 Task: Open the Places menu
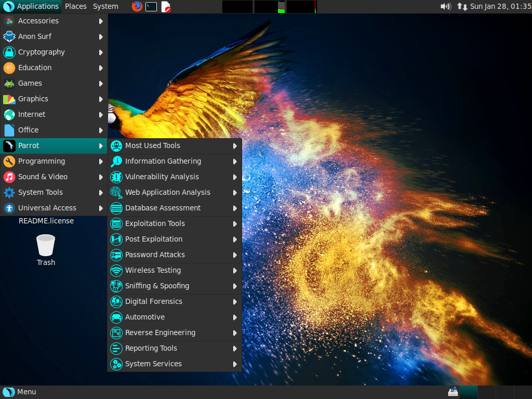click(x=76, y=6)
